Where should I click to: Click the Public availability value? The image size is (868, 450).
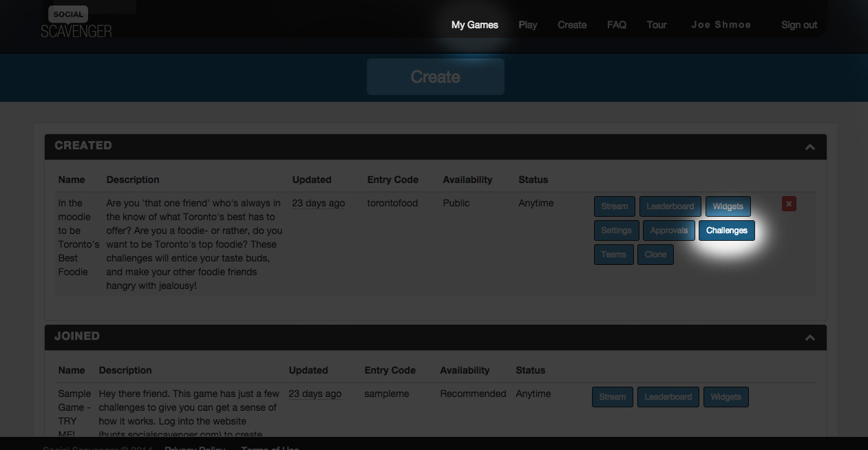(x=456, y=203)
